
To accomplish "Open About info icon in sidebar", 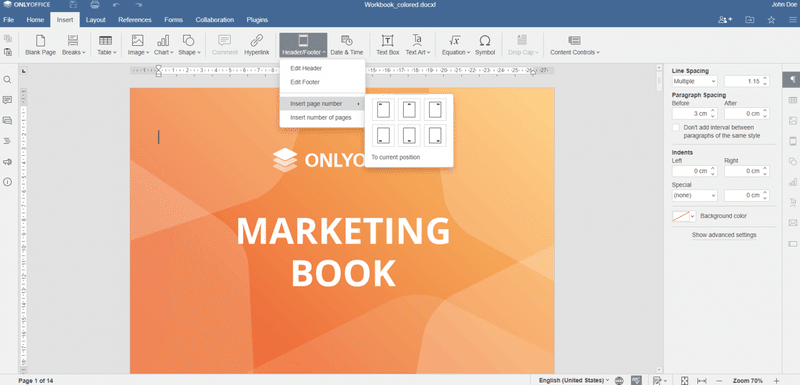I will pyautogui.click(x=7, y=182).
